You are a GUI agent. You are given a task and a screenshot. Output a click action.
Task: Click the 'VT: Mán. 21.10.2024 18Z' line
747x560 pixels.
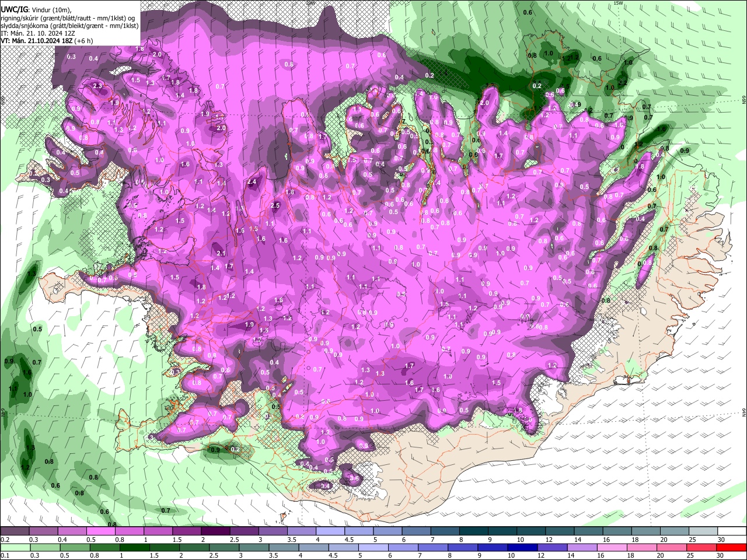click(x=36, y=41)
